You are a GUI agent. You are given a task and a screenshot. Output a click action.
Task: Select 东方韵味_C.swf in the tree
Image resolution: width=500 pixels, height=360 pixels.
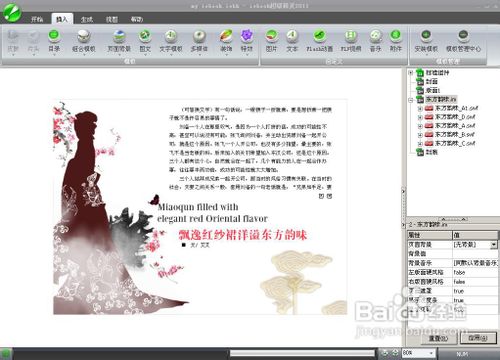point(455,143)
